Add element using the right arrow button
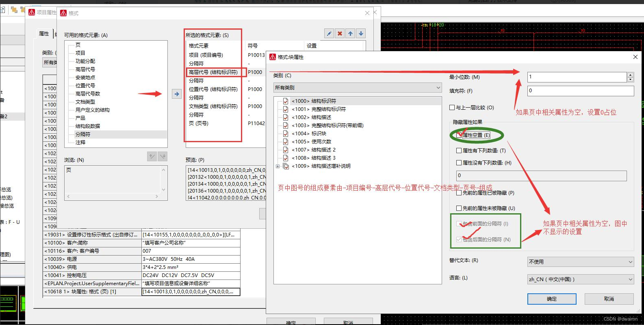Image resolution: width=644 pixels, height=325 pixels. tap(177, 94)
